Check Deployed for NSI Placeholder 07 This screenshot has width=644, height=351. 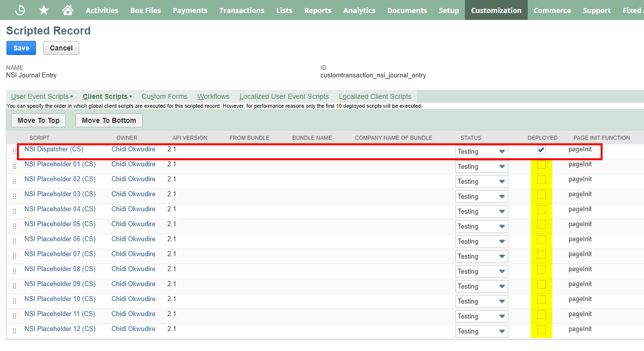tap(541, 255)
